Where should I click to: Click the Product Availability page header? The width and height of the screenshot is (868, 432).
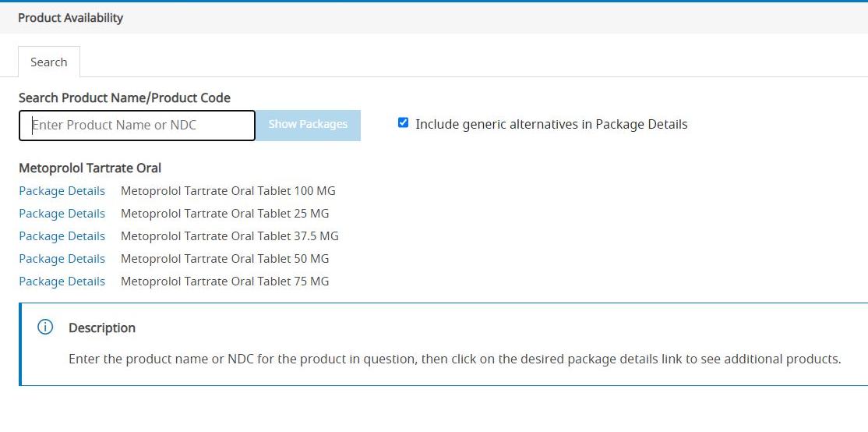(70, 18)
